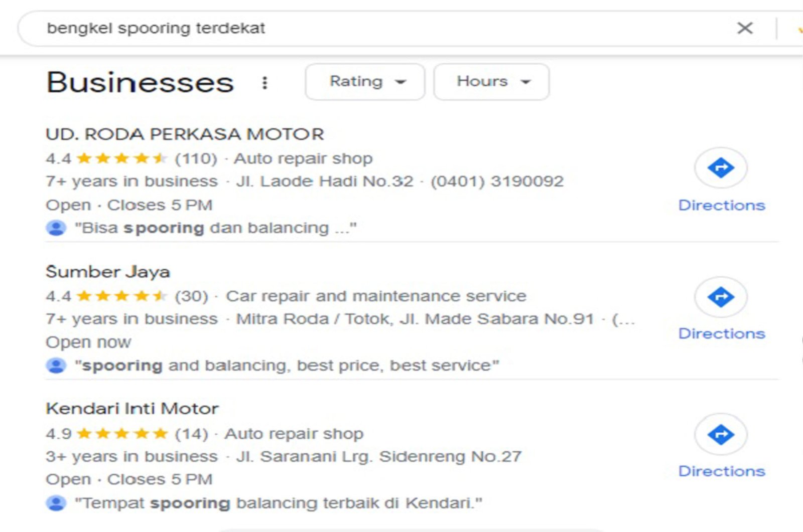Open UD. RODA PERKASA MOTOR business listing
The width and height of the screenshot is (803, 532).
185,134
